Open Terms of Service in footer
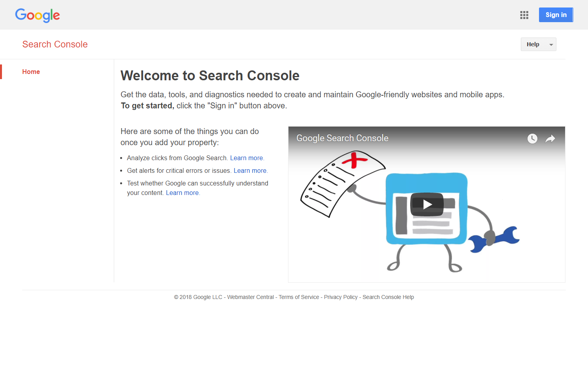 coord(299,297)
